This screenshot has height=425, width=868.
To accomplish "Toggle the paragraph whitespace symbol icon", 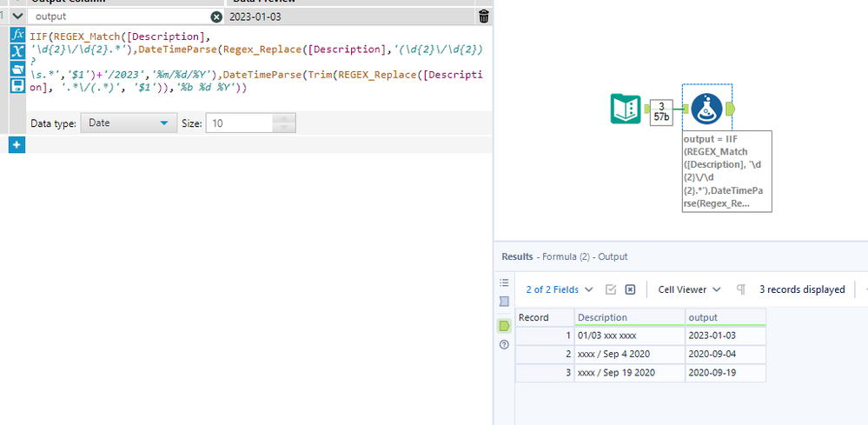I will tap(740, 289).
